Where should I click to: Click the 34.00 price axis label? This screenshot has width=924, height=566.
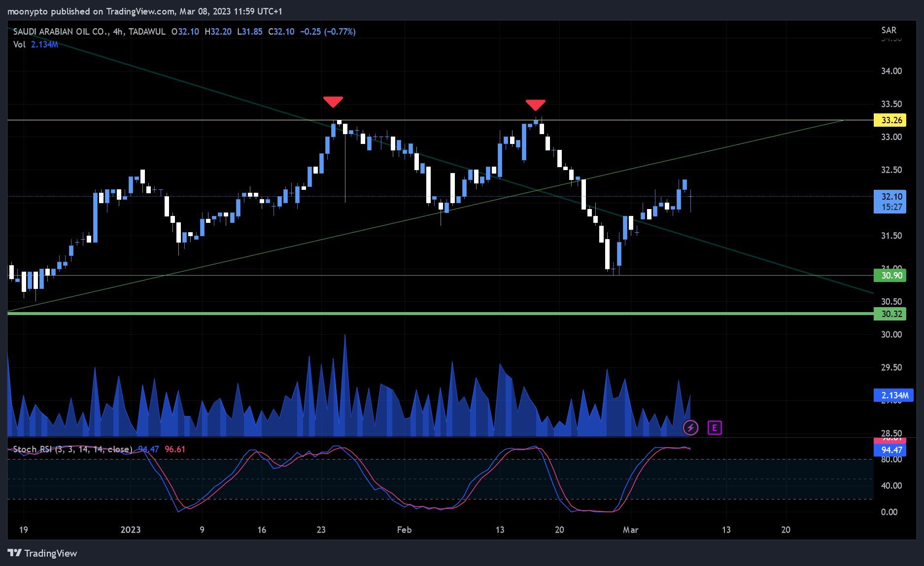891,71
